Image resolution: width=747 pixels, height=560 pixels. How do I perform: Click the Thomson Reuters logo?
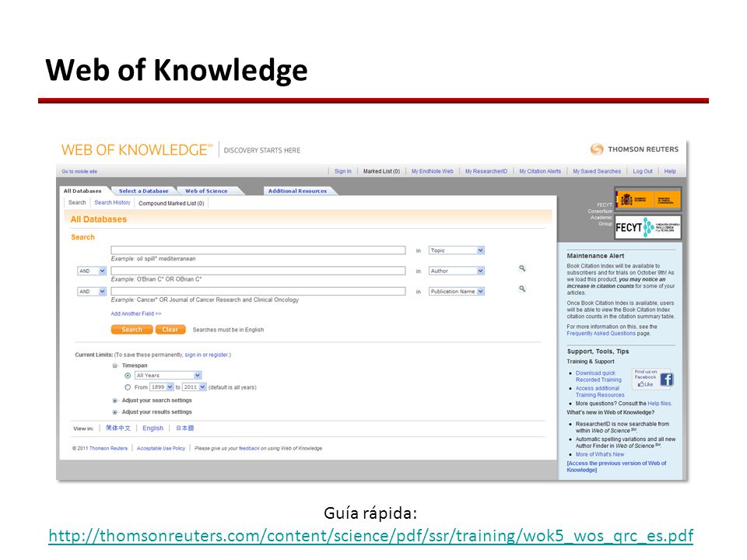coord(634,149)
